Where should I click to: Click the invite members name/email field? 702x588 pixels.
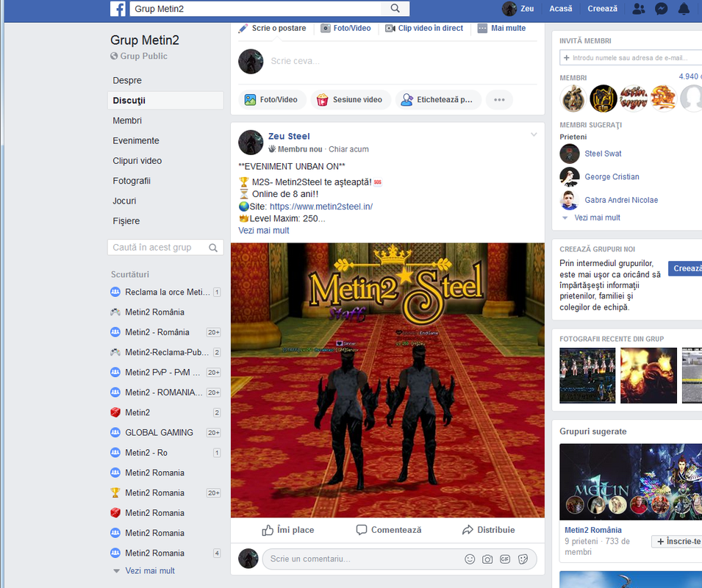click(631, 58)
